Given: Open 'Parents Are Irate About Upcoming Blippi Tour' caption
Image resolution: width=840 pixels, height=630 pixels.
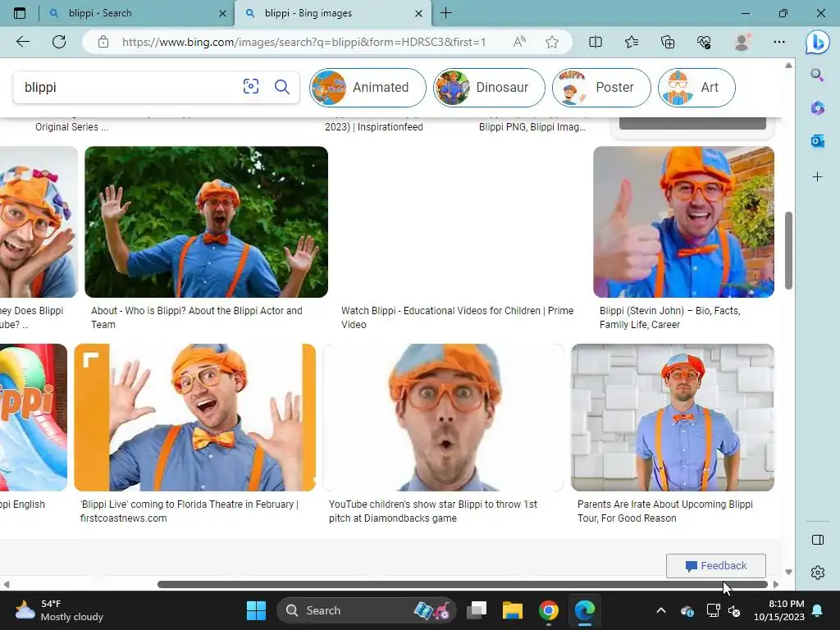Looking at the screenshot, I should click(664, 511).
